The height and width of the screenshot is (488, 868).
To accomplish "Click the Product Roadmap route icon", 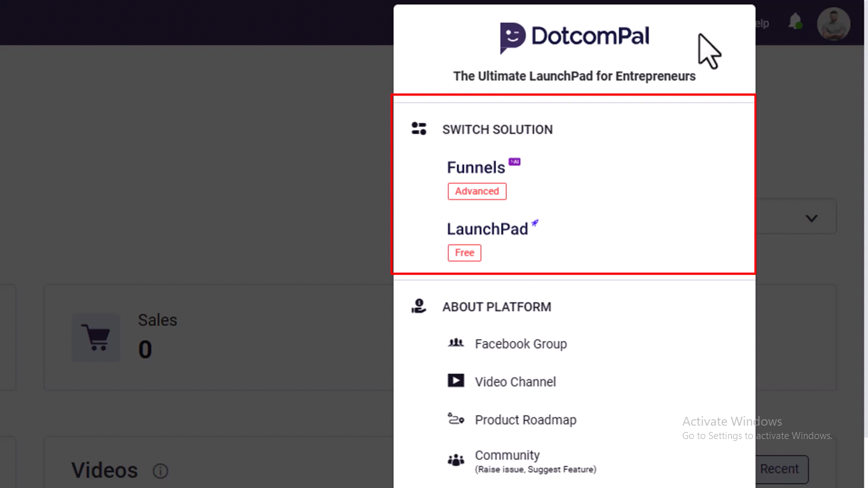I will [456, 419].
